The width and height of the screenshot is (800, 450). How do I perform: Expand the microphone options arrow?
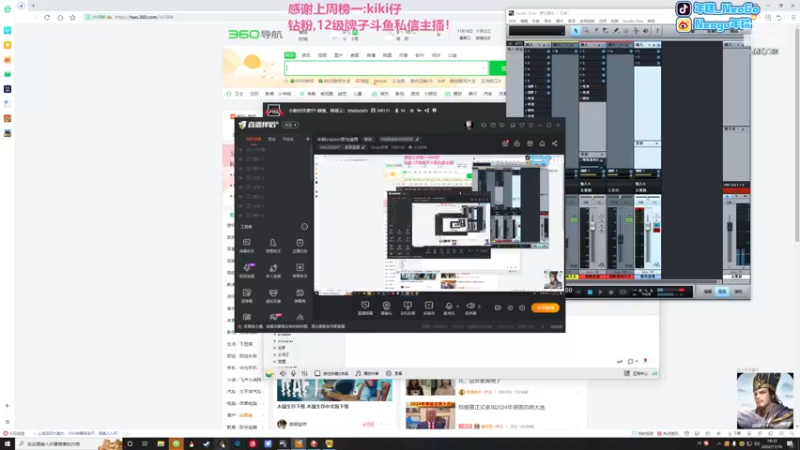point(457,307)
